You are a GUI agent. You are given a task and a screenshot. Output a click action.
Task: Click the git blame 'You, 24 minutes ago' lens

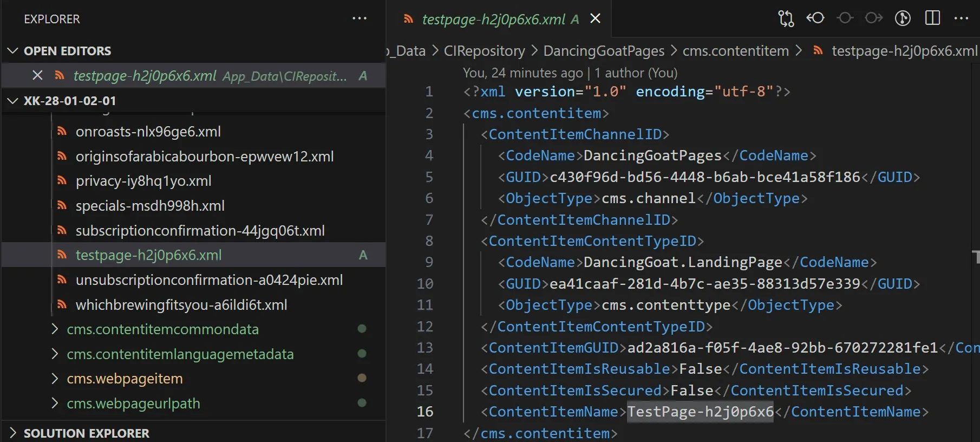click(x=523, y=73)
